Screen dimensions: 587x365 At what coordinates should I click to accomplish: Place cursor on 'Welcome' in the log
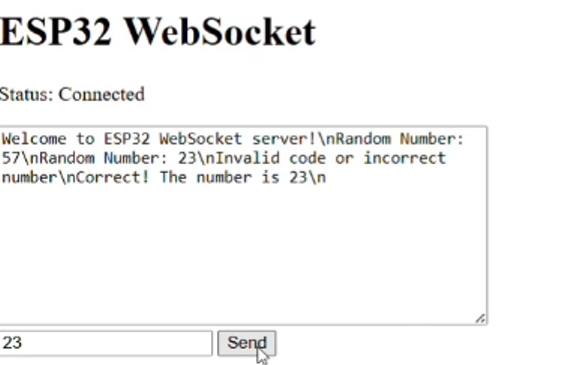[34, 139]
